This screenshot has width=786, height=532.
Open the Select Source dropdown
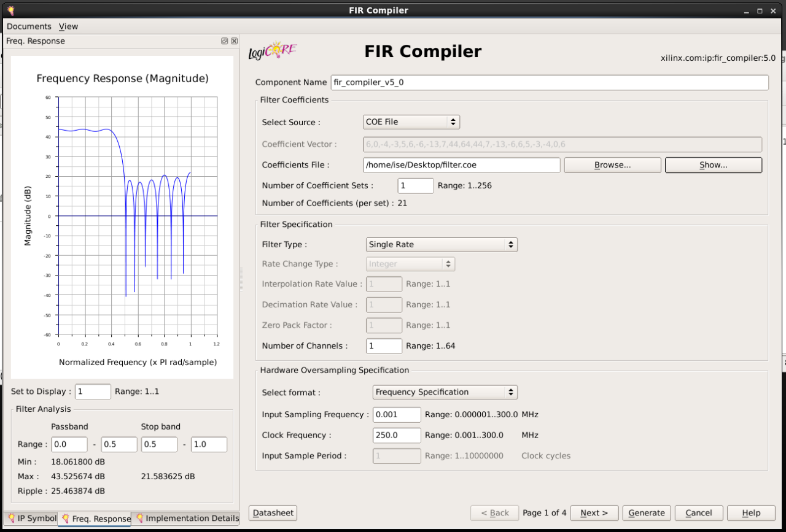(x=411, y=122)
